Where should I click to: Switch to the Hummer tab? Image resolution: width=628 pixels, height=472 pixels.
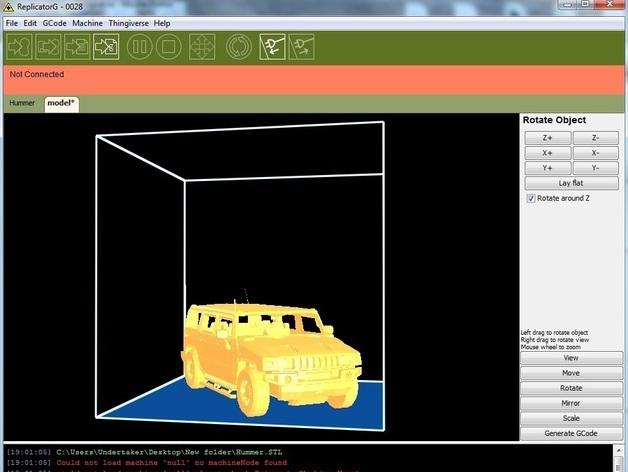(22, 103)
